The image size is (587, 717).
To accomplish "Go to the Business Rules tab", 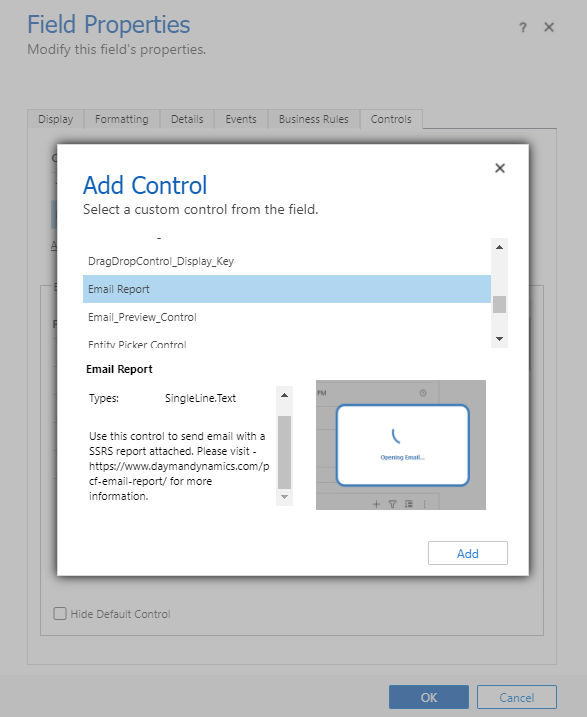I will [x=314, y=119].
